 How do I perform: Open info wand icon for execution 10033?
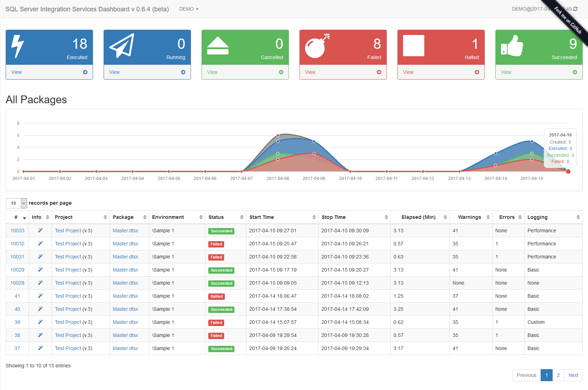[40, 231]
